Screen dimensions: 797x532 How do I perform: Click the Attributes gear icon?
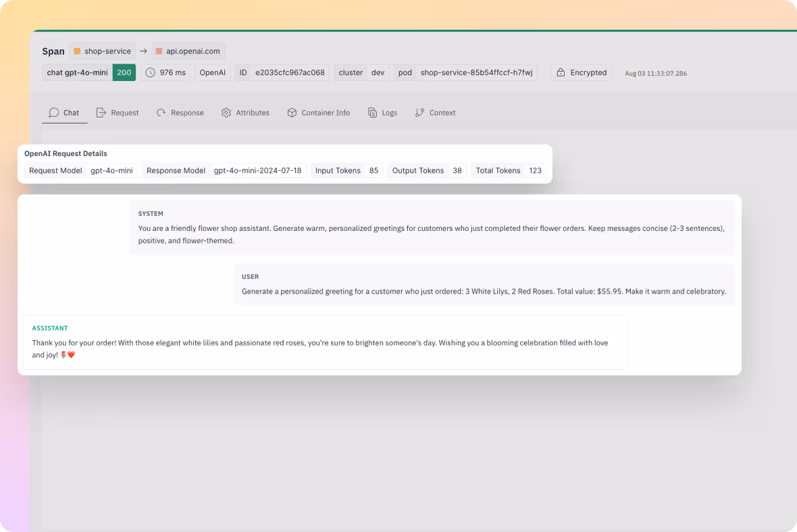(x=226, y=113)
